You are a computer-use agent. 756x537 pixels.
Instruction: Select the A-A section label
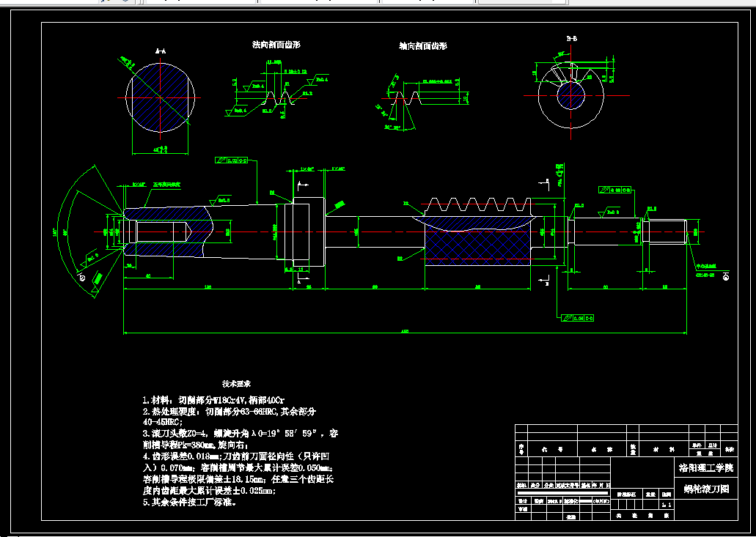pos(160,51)
